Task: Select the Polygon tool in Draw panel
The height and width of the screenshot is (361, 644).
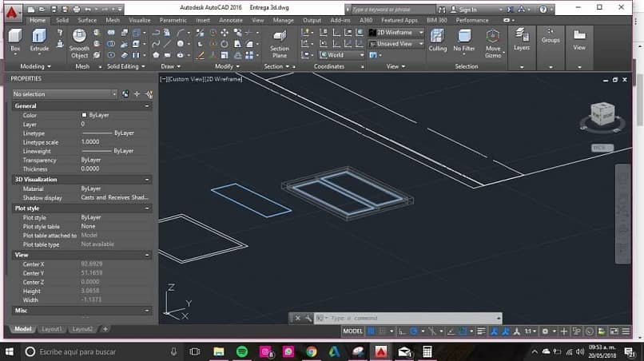Action: pyautogui.click(x=156, y=55)
